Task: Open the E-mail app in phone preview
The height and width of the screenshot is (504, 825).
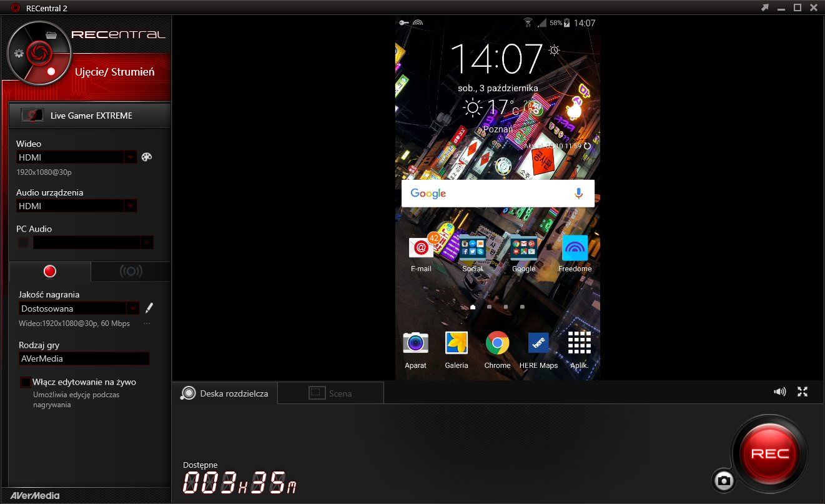Action: (x=421, y=253)
